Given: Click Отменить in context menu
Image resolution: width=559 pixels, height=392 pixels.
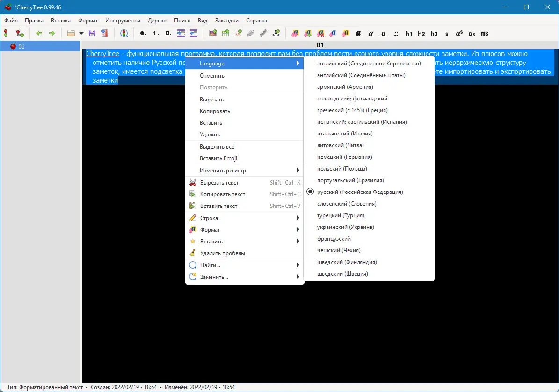Looking at the screenshot, I should click(x=245, y=76).
